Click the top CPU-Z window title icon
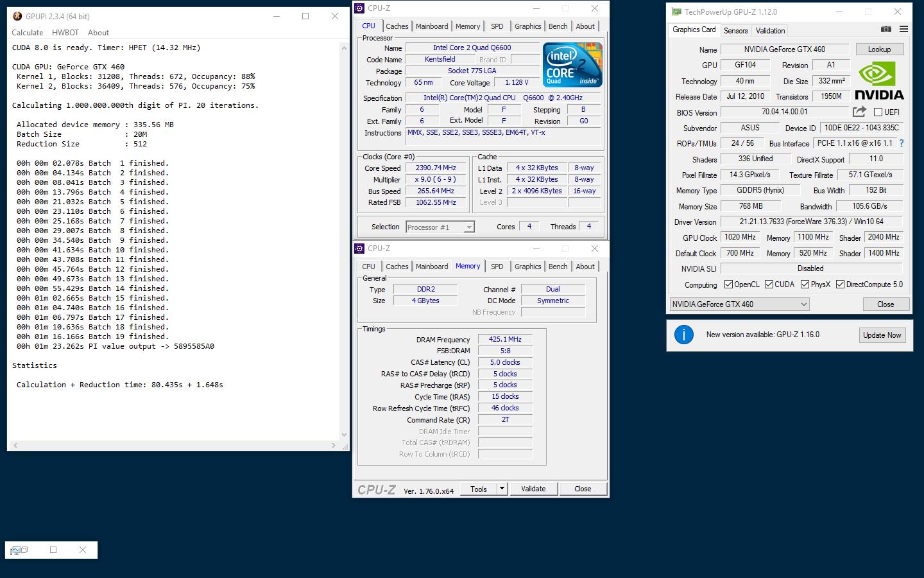Viewport: 924px width, 578px height. 361,8
